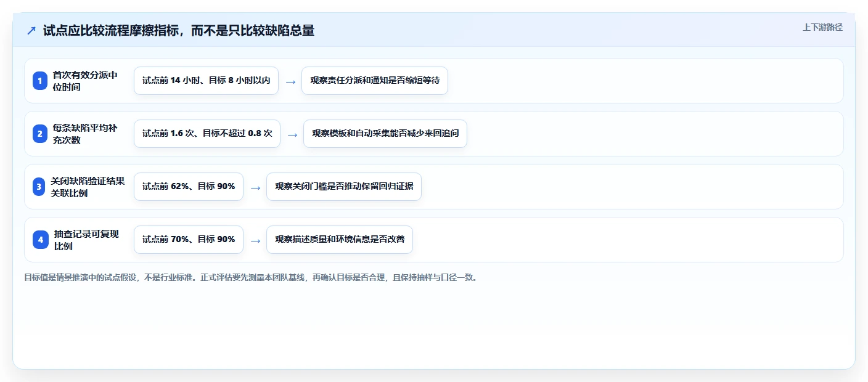
Task: Click the footnote starting with 目标值是情景推演中的试点假设
Action: (x=251, y=277)
